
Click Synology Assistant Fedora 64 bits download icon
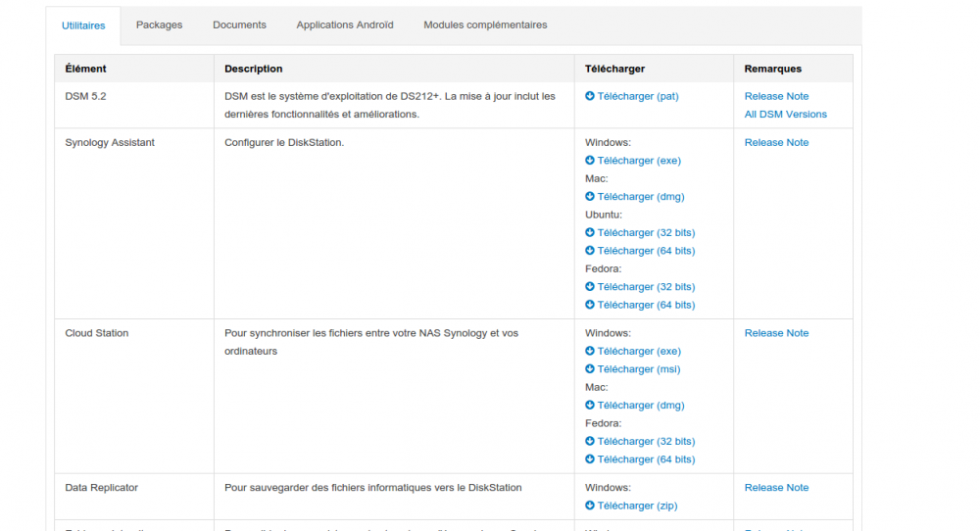click(589, 305)
